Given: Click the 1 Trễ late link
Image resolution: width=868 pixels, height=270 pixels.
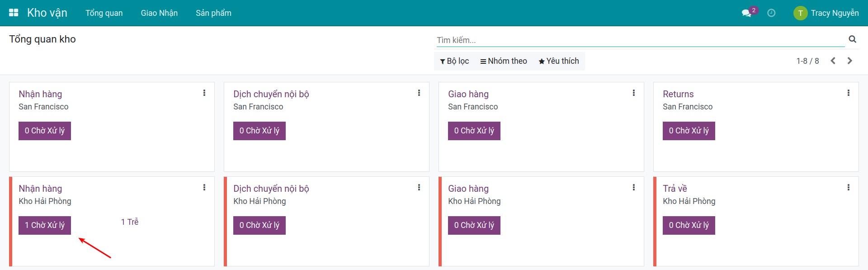Looking at the screenshot, I should point(130,222).
